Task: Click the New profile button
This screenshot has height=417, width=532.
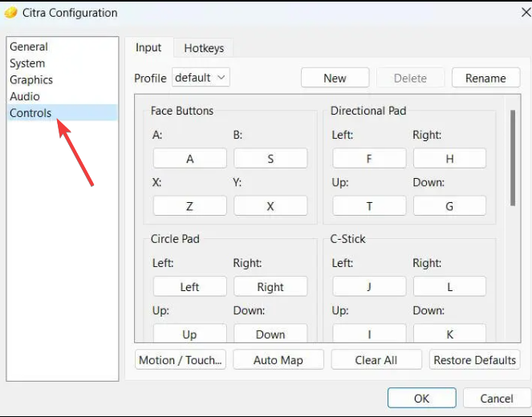Action: [335, 78]
